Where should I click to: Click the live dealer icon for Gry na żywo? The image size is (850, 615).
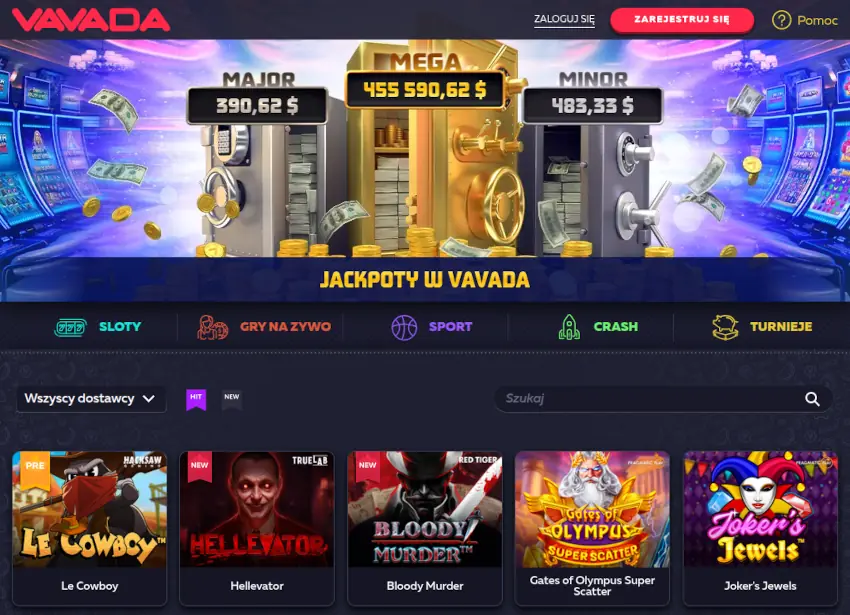[x=212, y=327]
